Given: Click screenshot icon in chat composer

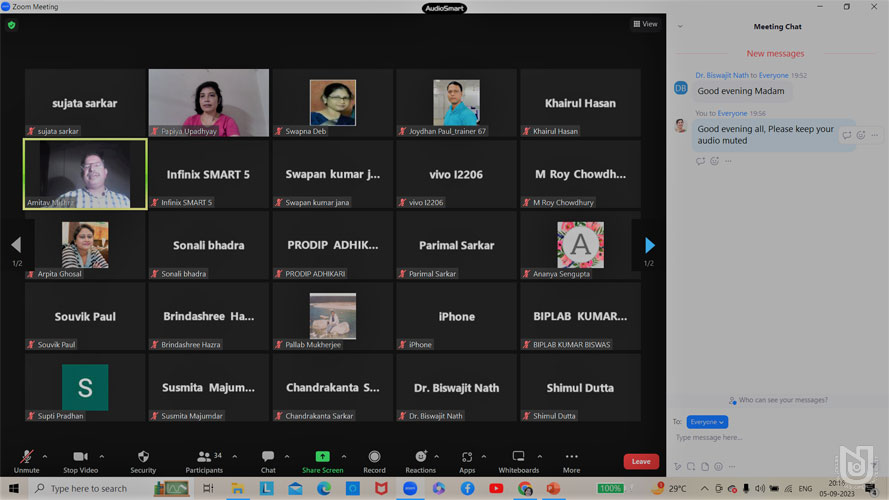Looking at the screenshot, I should [x=691, y=467].
